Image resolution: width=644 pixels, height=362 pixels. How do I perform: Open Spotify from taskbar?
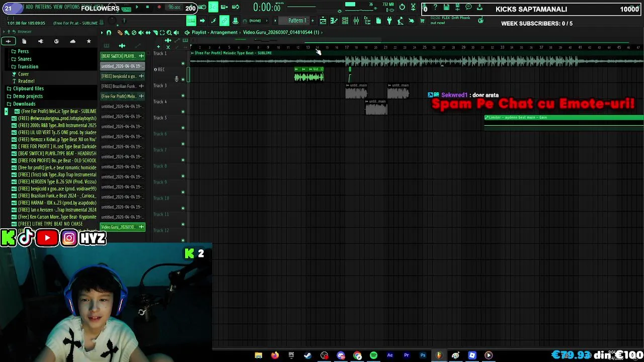point(373,355)
